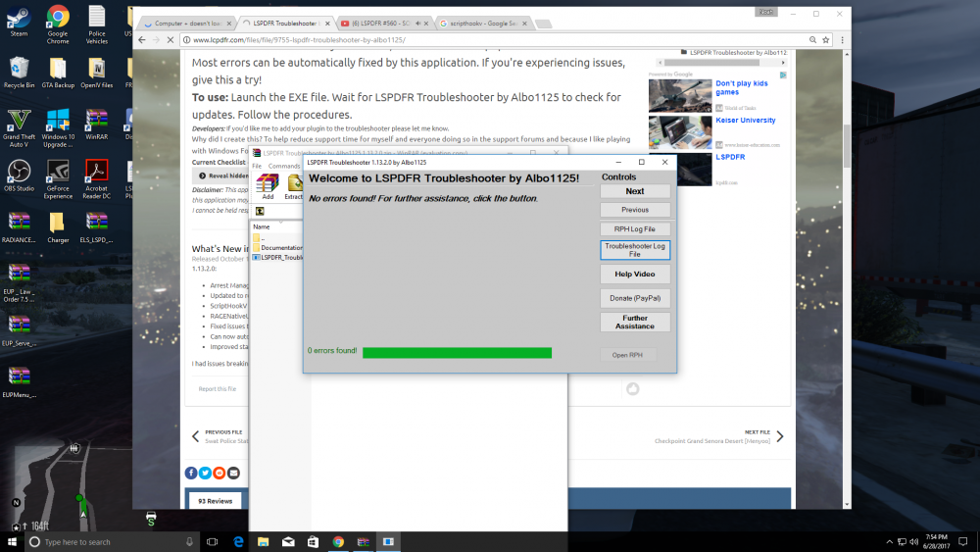Go to next file Checkpoint Grand Senora Desert
Screen dimensions: 980x552
pos(718,436)
